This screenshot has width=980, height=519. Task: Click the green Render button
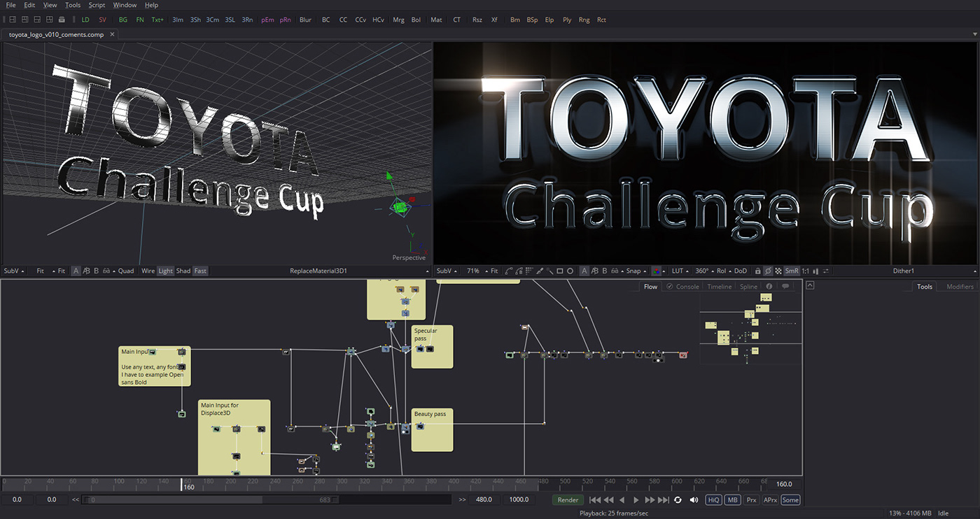click(x=568, y=500)
